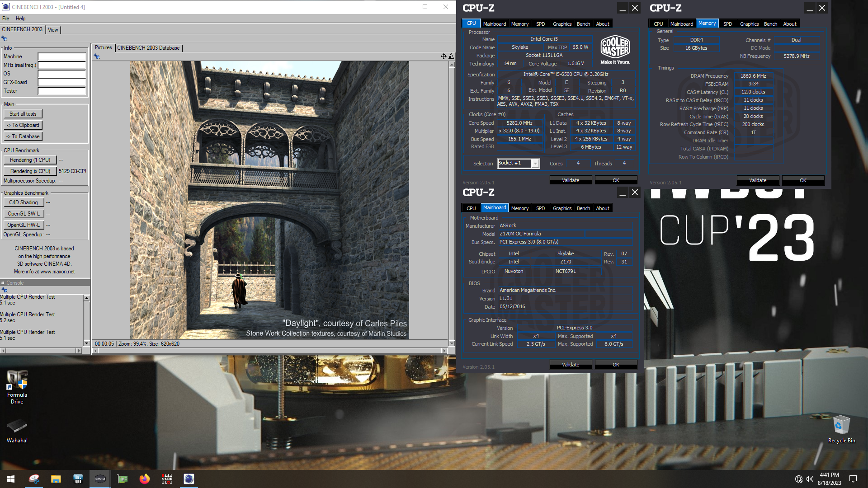Open SPD tab in CPU-Z Memory window
This screenshot has width=868, height=488.
[727, 24]
